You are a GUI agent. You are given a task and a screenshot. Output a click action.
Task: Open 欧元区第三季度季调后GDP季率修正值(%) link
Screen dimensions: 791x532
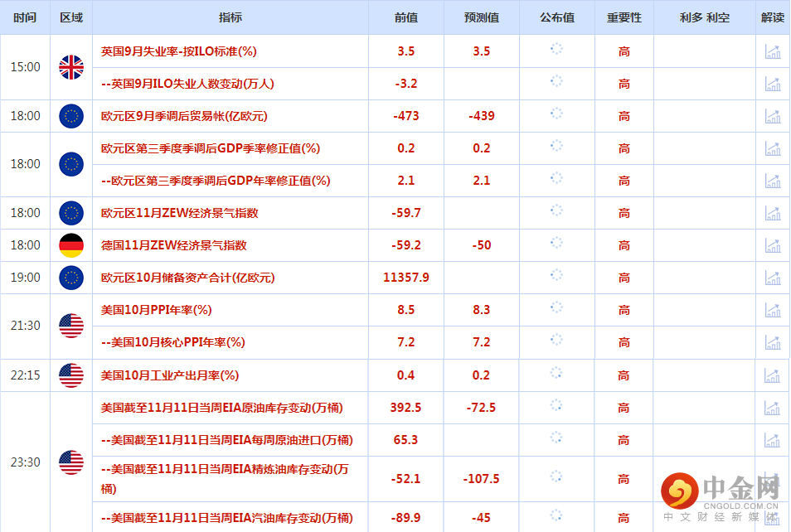(x=211, y=148)
